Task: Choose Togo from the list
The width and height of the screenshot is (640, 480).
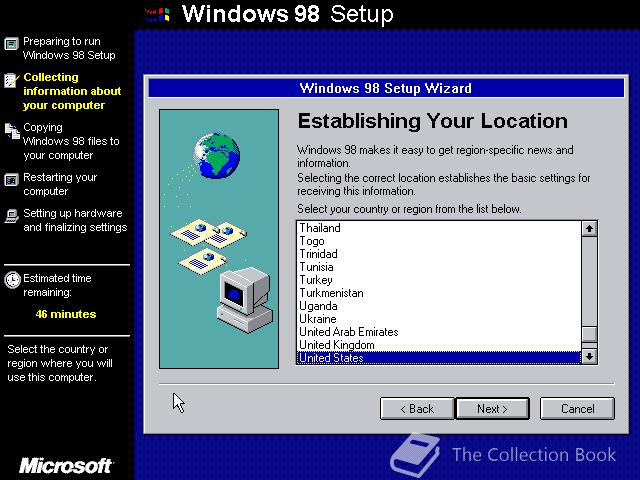Action: click(x=439, y=241)
